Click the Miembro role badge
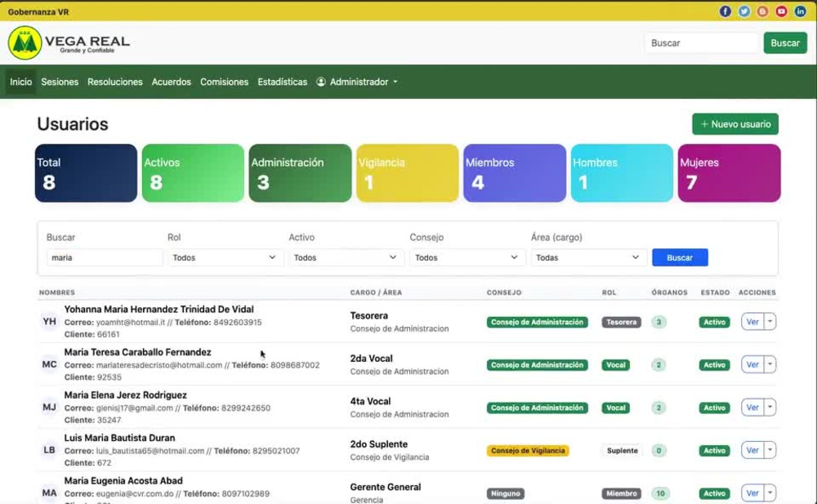Viewport: 817px width, 504px height. 621,493
